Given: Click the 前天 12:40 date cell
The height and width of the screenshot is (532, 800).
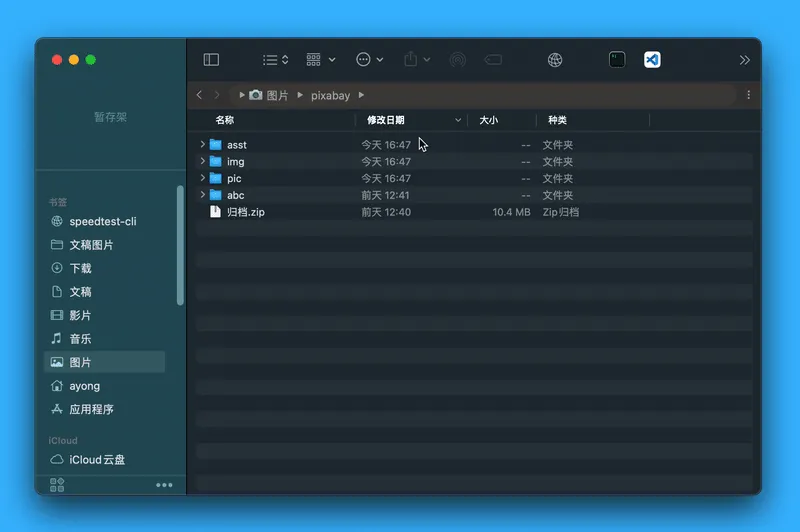Looking at the screenshot, I should coord(386,212).
